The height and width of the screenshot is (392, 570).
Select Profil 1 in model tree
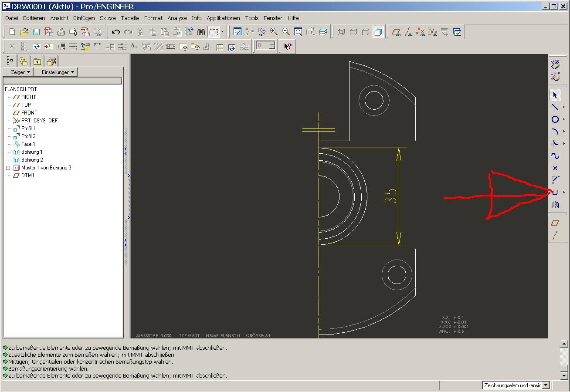(x=28, y=128)
